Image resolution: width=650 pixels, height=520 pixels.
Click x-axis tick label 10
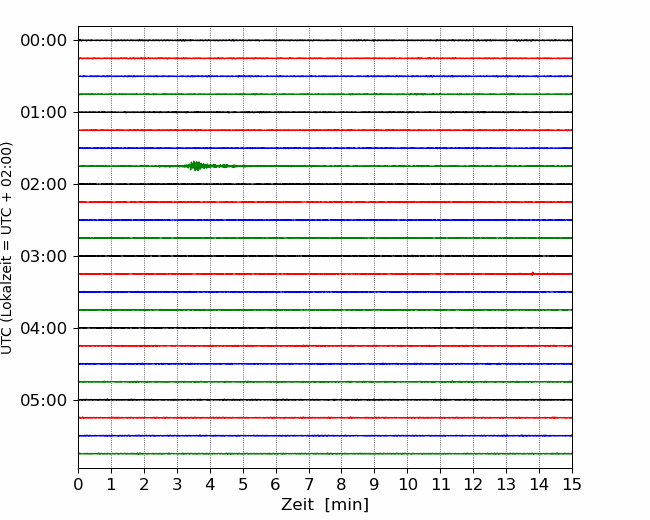click(x=407, y=484)
